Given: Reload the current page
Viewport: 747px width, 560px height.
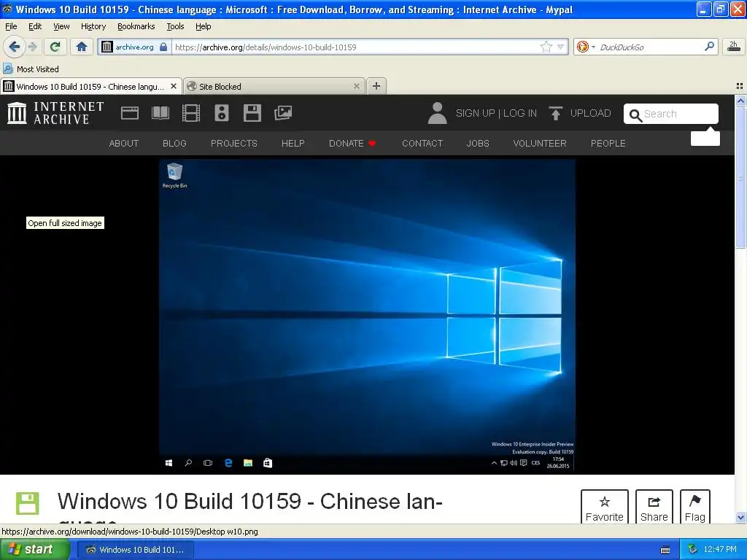Looking at the screenshot, I should pos(55,47).
